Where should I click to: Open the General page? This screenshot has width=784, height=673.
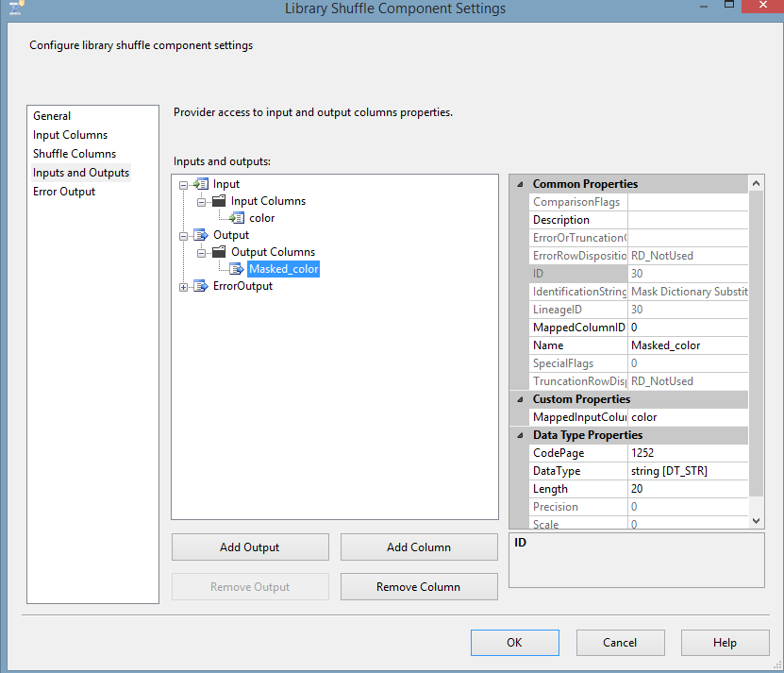pyautogui.click(x=52, y=116)
